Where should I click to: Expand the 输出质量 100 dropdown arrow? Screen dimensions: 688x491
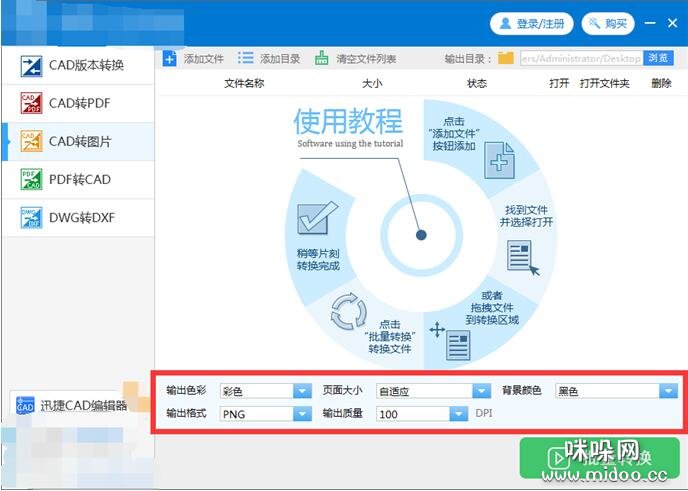pyautogui.click(x=459, y=414)
